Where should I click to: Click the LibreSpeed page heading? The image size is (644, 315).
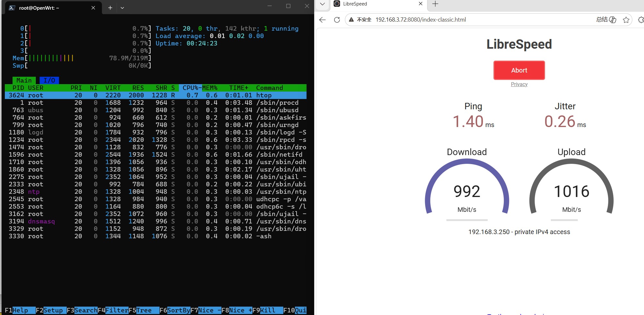tap(519, 44)
